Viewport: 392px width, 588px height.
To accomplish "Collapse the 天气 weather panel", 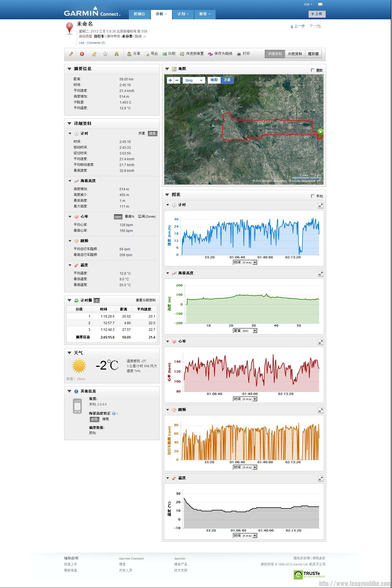I will (x=69, y=353).
